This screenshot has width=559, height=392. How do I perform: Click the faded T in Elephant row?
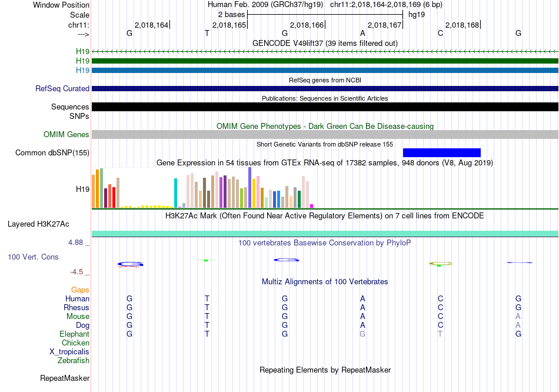point(440,334)
